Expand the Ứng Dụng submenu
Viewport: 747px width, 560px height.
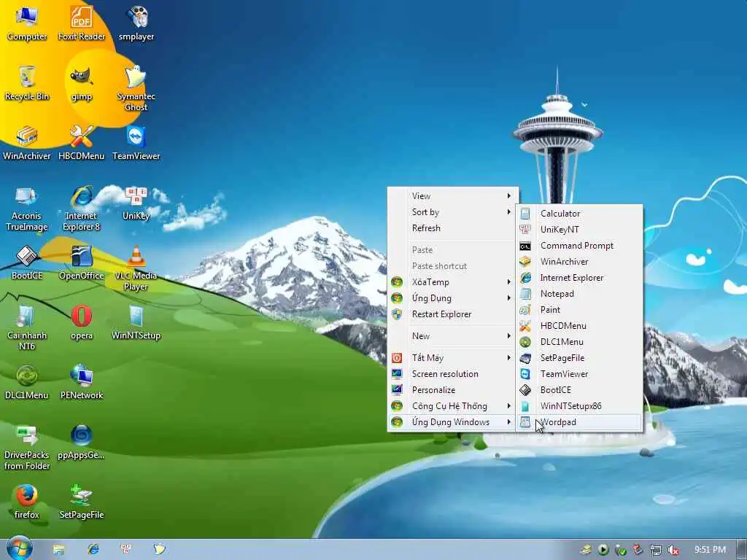click(452, 298)
